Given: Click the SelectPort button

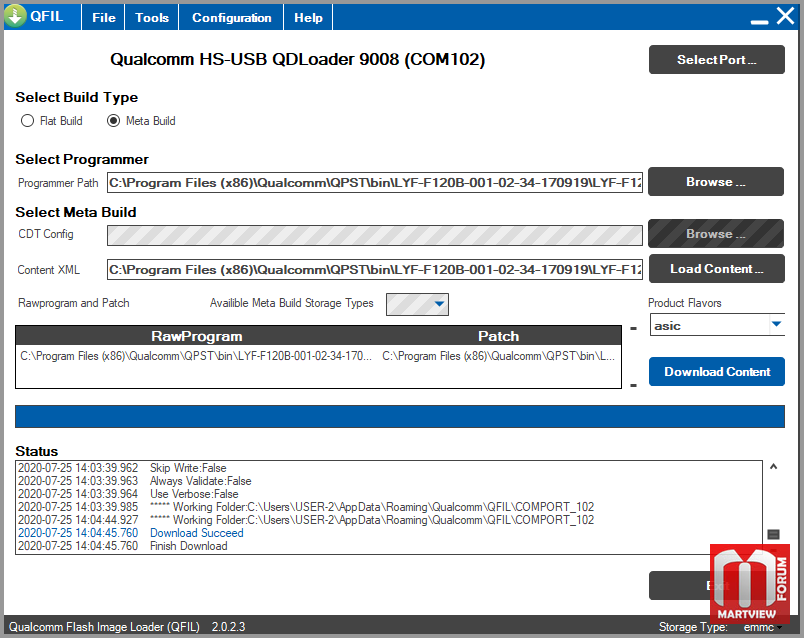Looking at the screenshot, I should tap(716, 59).
